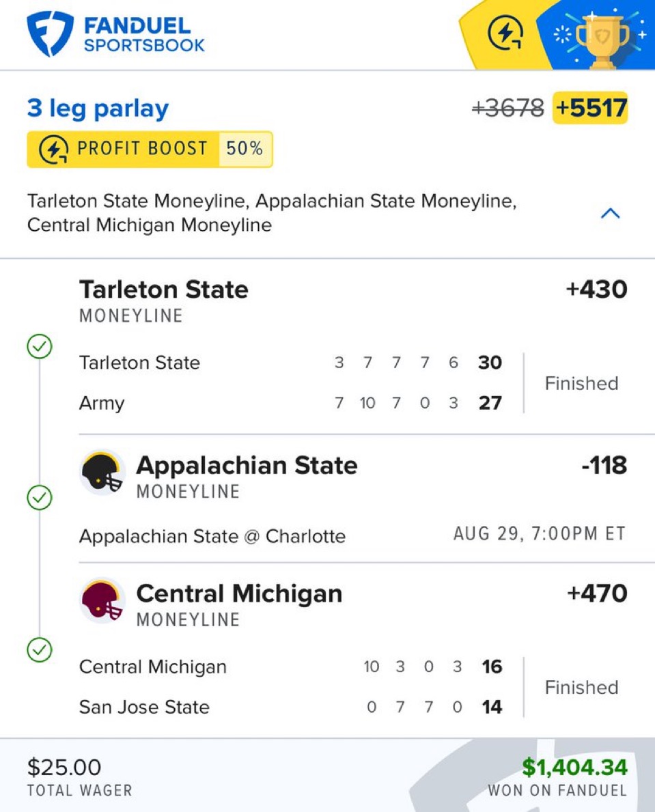Image resolution: width=655 pixels, height=812 pixels.
Task: Click the boosted +5517 odds badge
Action: point(590,108)
